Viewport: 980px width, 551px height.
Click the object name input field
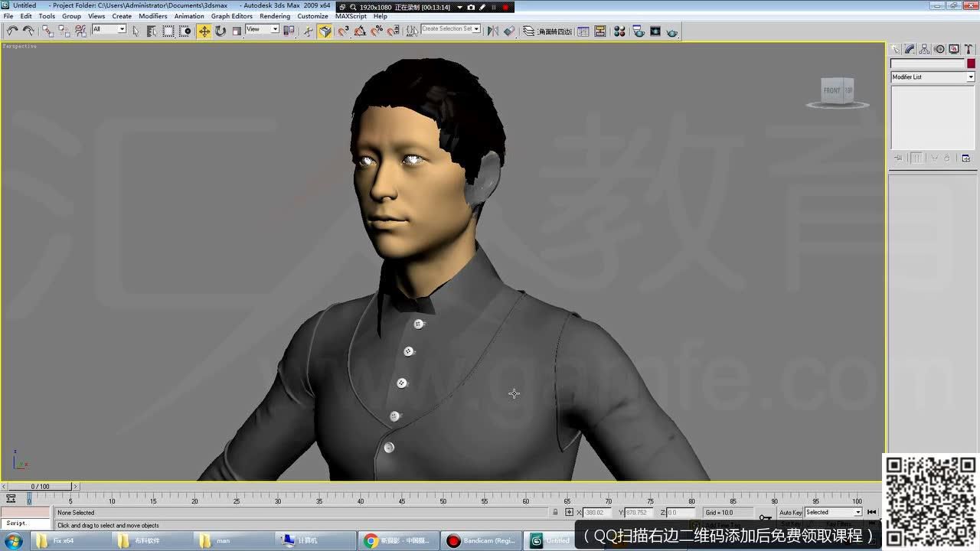[927, 64]
